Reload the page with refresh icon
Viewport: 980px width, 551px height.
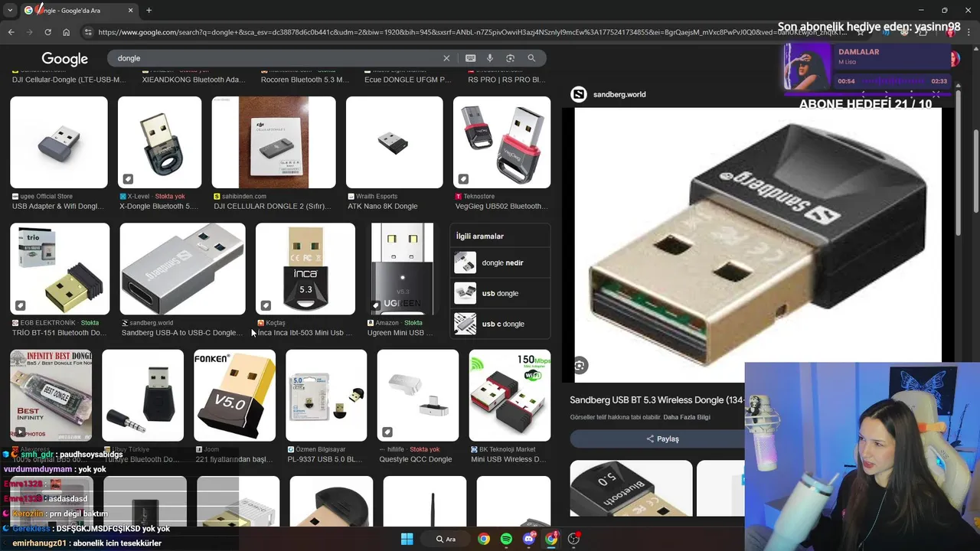47,32
